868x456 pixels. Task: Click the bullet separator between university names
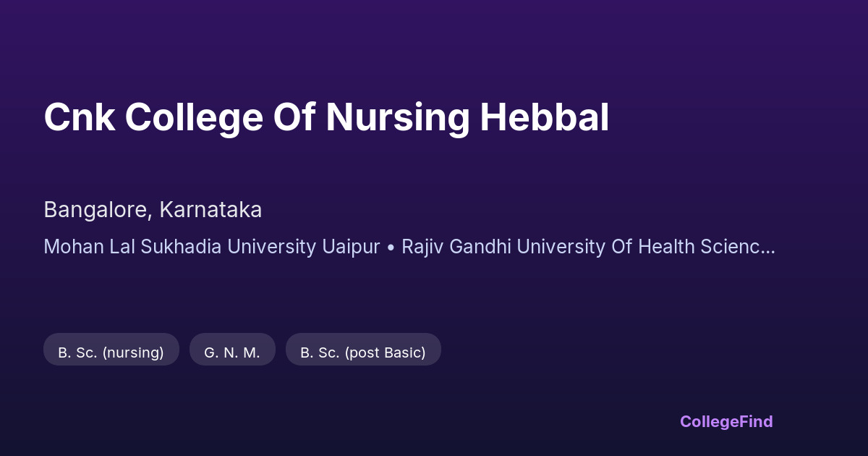pyautogui.click(x=391, y=248)
